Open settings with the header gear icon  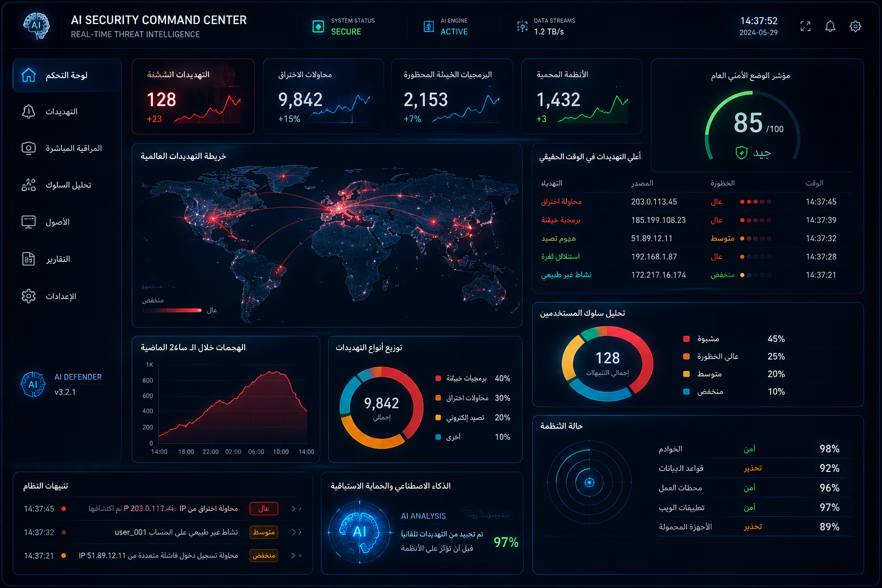pos(856,26)
